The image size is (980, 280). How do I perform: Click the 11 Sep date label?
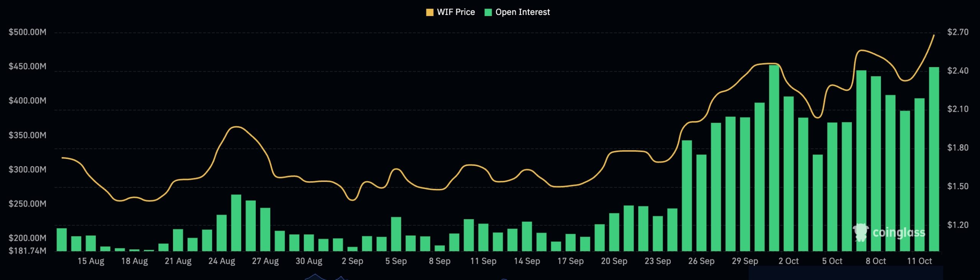(483, 261)
